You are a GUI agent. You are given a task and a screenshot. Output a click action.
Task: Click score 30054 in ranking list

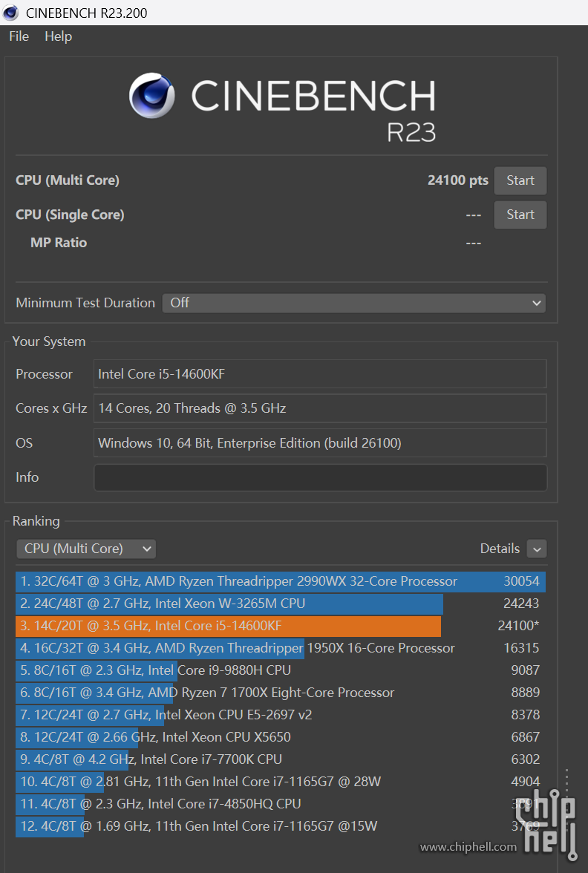coord(522,581)
